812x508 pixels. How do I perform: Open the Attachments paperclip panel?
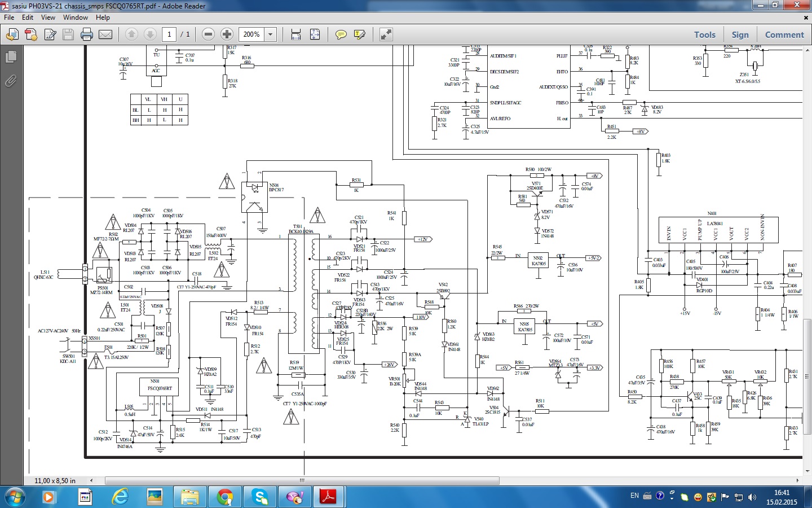(x=11, y=81)
